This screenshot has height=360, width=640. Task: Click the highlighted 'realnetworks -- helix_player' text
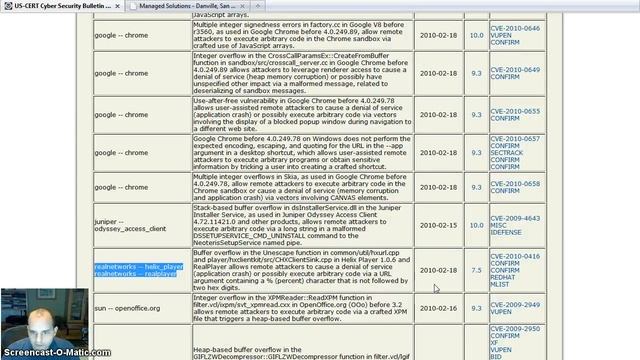pos(139,267)
